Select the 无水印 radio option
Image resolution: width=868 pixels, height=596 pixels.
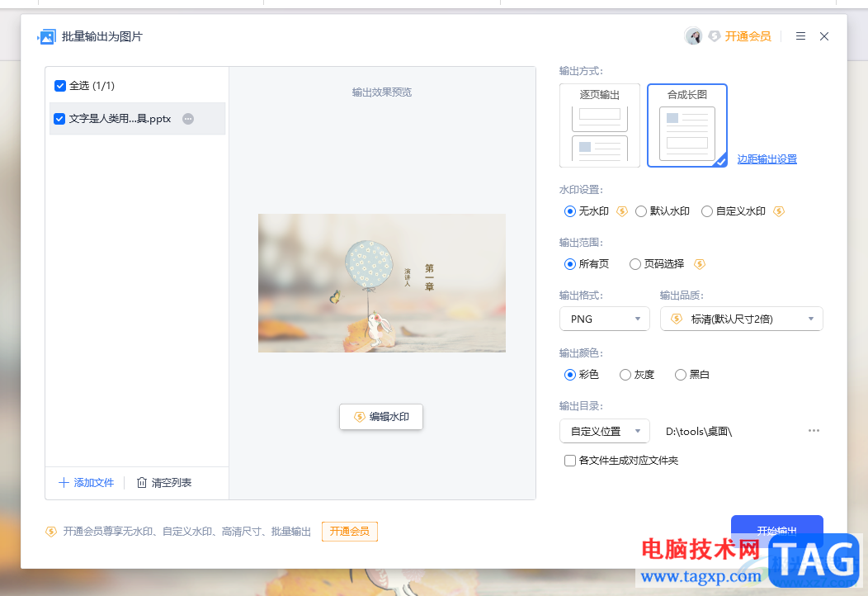point(569,211)
